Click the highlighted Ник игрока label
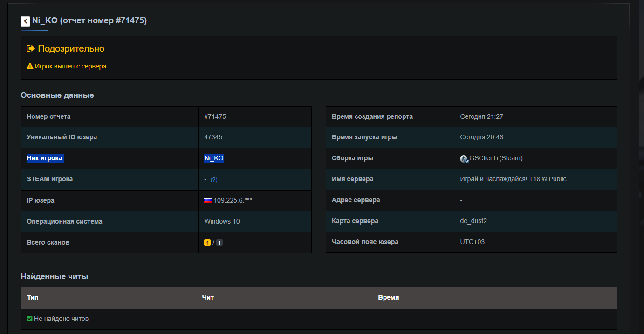The image size is (644, 334). [x=44, y=158]
